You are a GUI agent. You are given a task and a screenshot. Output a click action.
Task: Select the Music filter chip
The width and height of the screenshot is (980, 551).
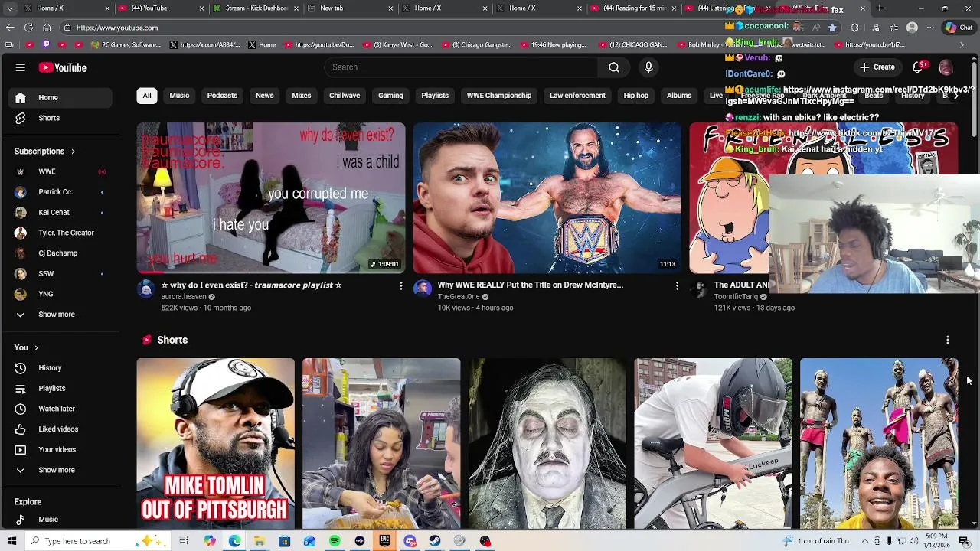point(179,96)
